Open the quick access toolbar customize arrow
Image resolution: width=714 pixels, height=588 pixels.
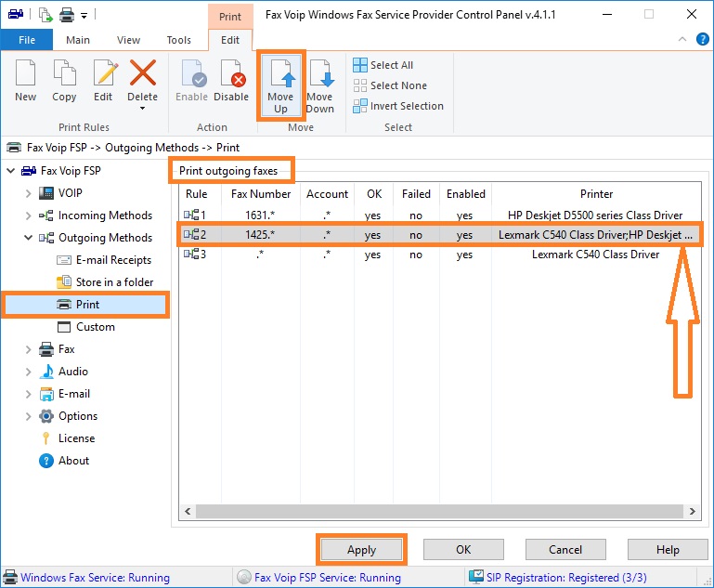pos(84,16)
